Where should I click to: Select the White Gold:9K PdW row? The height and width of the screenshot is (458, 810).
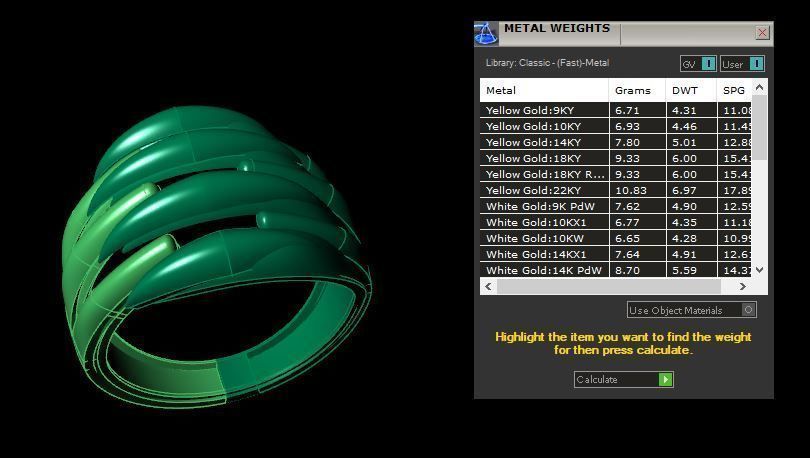(x=616, y=206)
